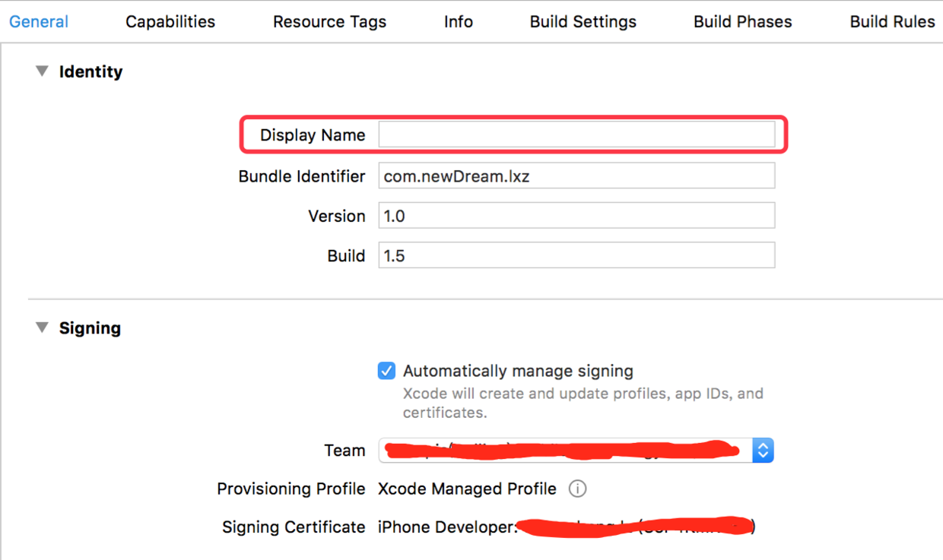Image resolution: width=943 pixels, height=560 pixels.
Task: Focus the Bundle Identifier field com.newDream.lxz
Action: coord(576,176)
